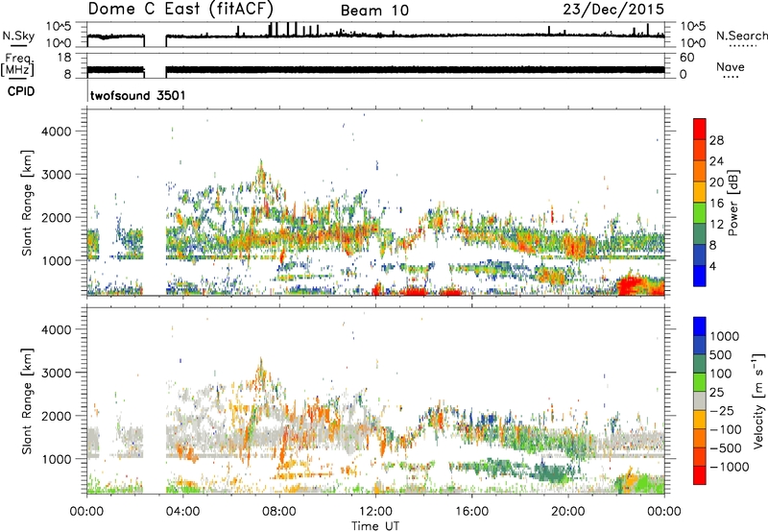Click the 'Time UT' axis title
Viewport: 768px width, 532px height.
click(375, 525)
